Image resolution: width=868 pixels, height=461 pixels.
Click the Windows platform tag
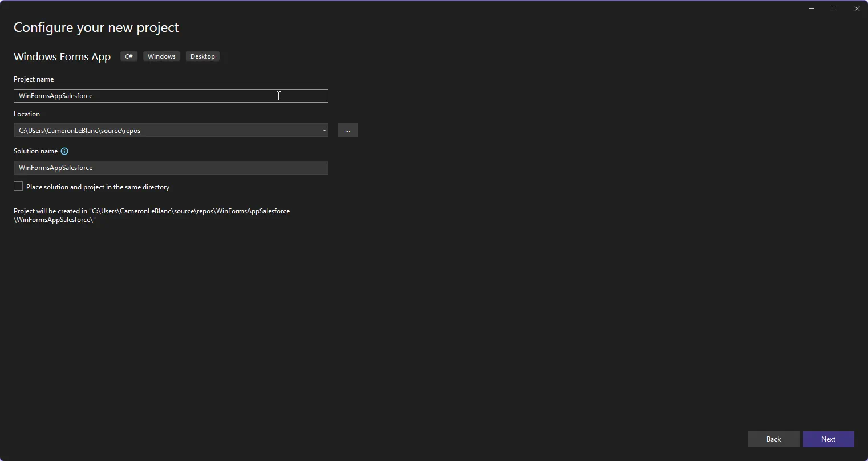[161, 56]
